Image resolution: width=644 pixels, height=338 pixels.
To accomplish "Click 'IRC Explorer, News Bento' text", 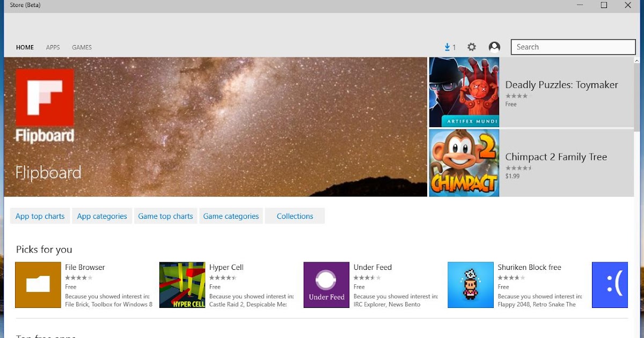I will pyautogui.click(x=387, y=304).
